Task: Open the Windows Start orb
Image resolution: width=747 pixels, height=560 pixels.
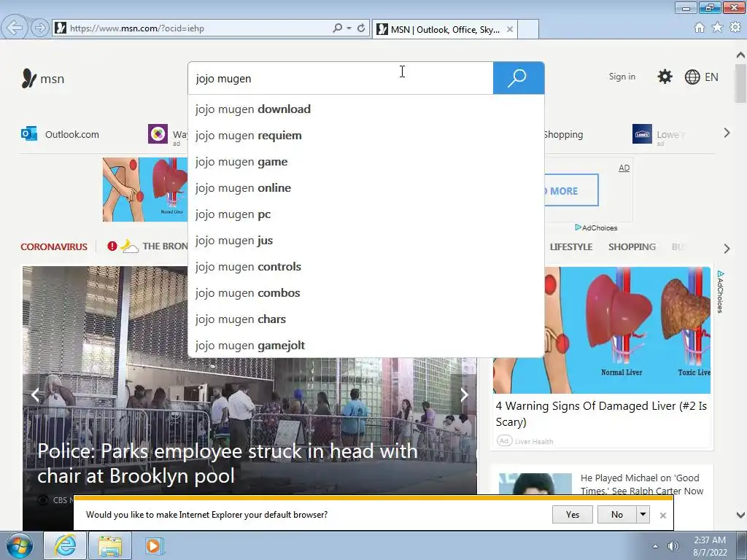Action: click(19, 545)
